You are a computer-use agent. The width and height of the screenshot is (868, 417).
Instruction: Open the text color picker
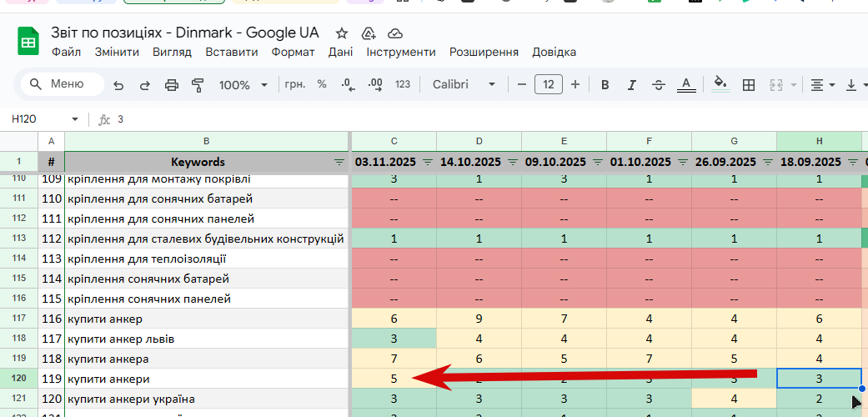[x=686, y=85]
